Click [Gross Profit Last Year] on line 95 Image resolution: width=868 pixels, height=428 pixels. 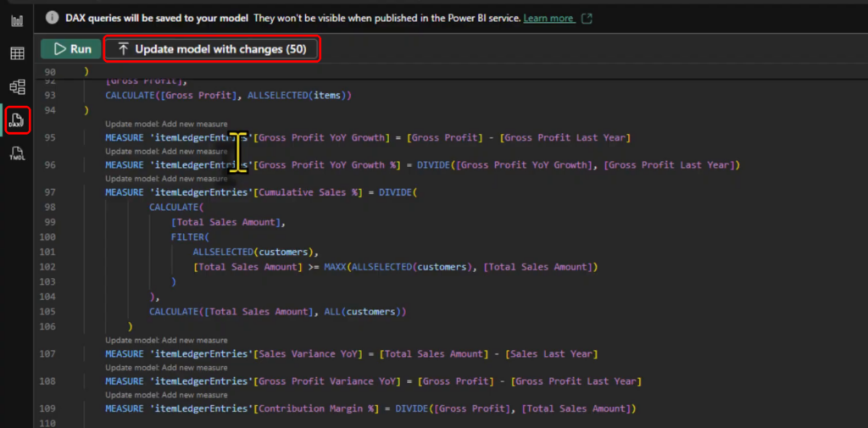(565, 137)
